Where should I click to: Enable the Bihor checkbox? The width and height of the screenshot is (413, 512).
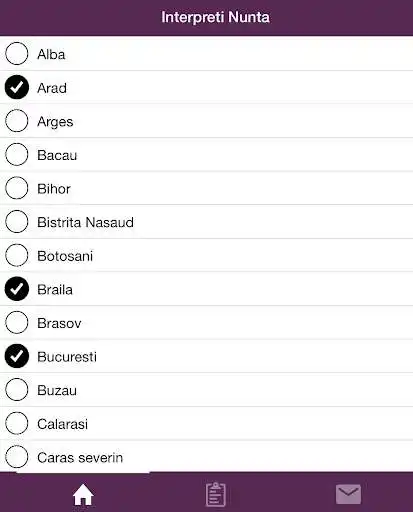[17, 188]
